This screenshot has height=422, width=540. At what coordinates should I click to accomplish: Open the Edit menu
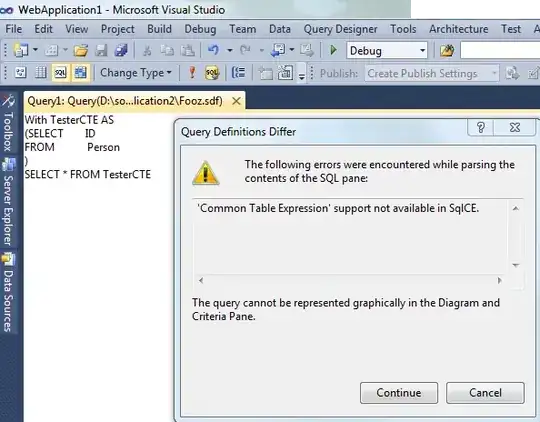coord(44,29)
